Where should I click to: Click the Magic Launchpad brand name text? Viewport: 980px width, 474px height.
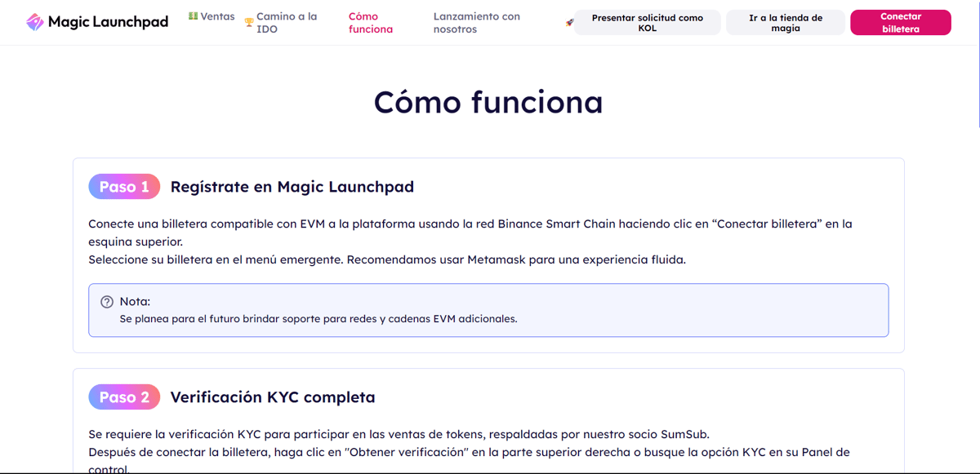click(x=108, y=22)
